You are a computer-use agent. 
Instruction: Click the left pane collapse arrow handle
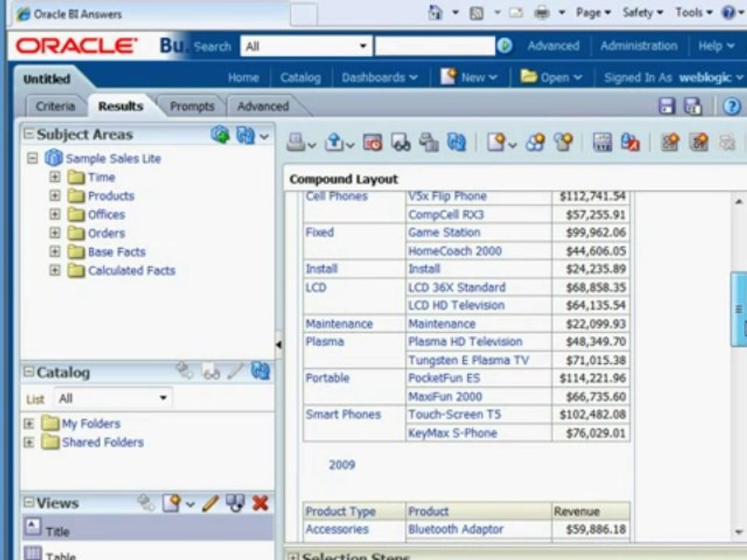click(x=279, y=344)
